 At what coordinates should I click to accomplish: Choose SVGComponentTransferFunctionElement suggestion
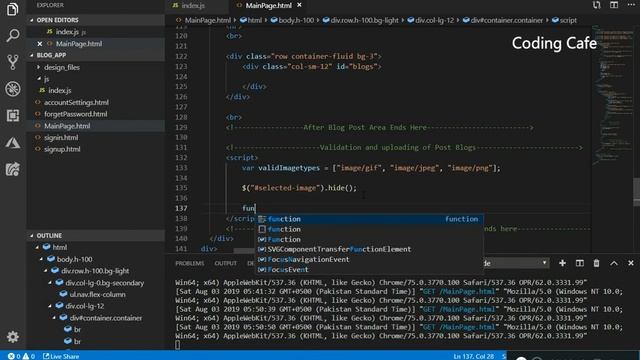[x=370, y=249]
